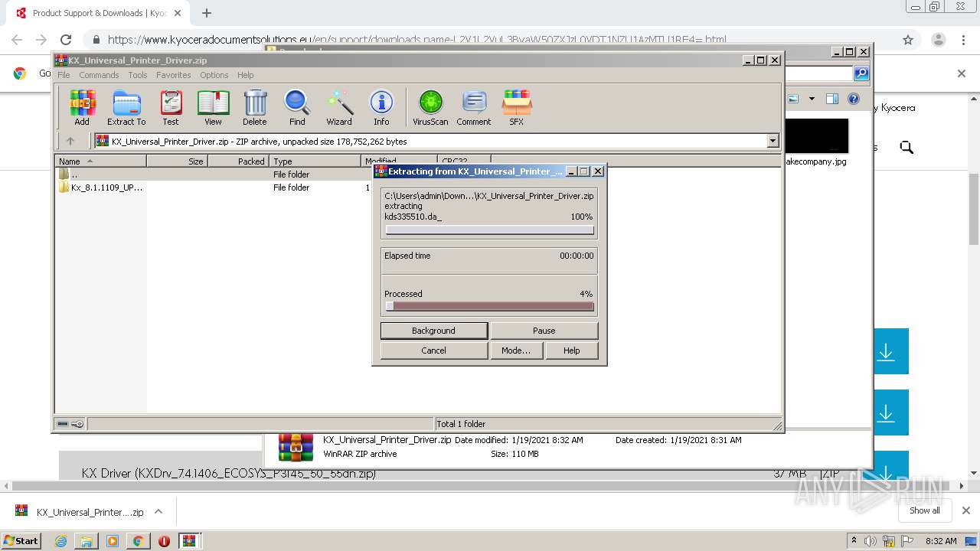The height and width of the screenshot is (551, 980).
Task: Click the Processed total progress bar
Action: pyautogui.click(x=489, y=306)
